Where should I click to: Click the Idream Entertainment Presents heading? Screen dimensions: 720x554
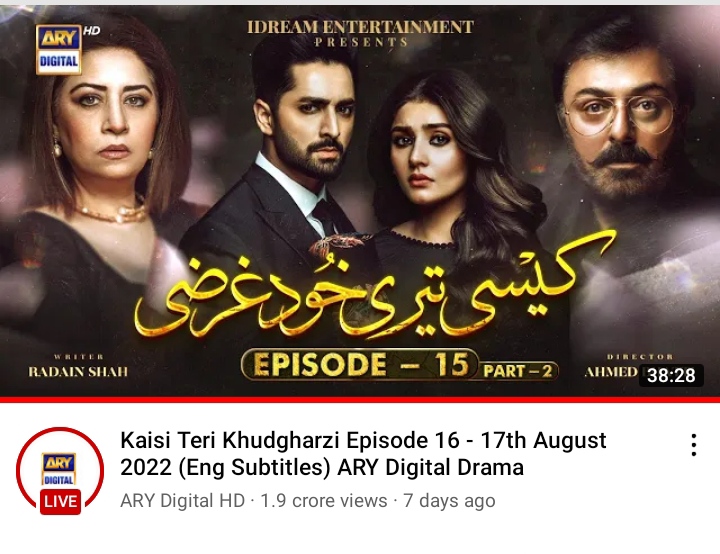pyautogui.click(x=360, y=33)
